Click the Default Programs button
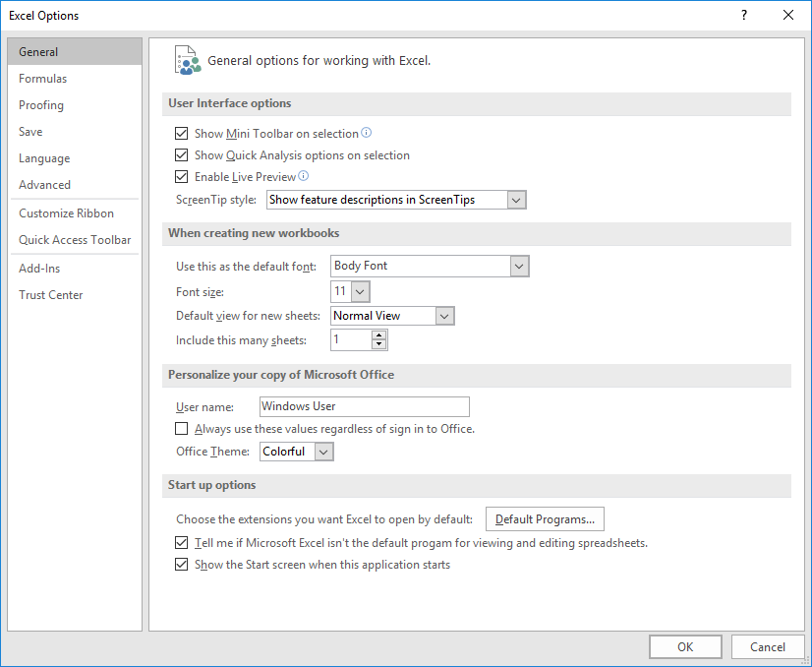The width and height of the screenshot is (812, 667). pos(545,518)
